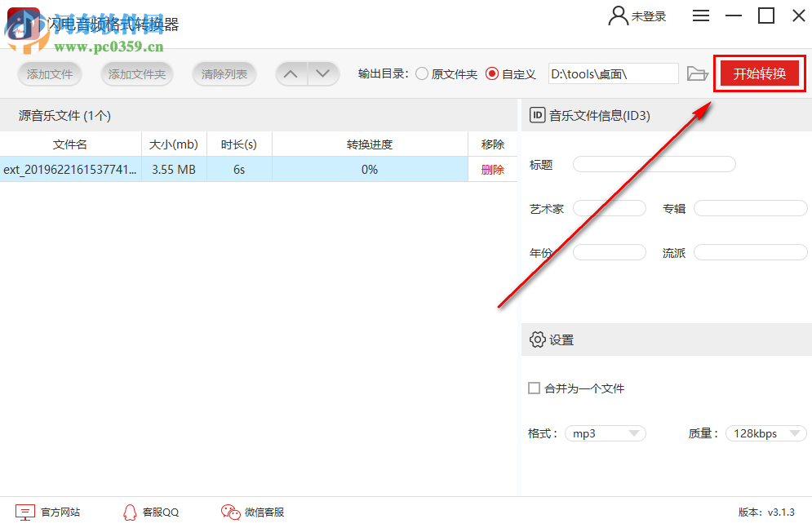Open the settings gear icon in 设置 panel
This screenshot has height=528, width=812.
point(538,339)
